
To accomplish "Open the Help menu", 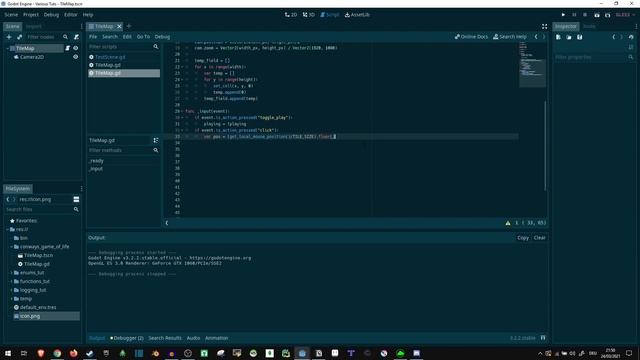I will (88, 15).
